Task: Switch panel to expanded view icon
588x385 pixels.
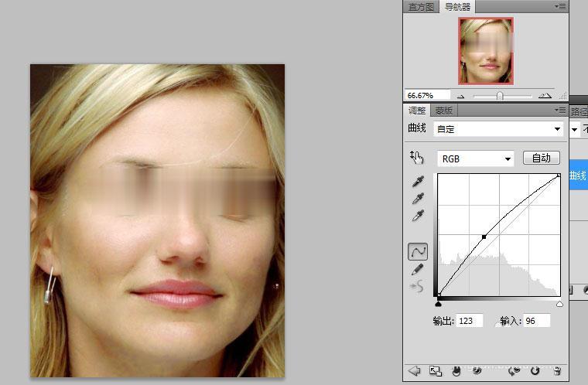Action: tap(436, 371)
